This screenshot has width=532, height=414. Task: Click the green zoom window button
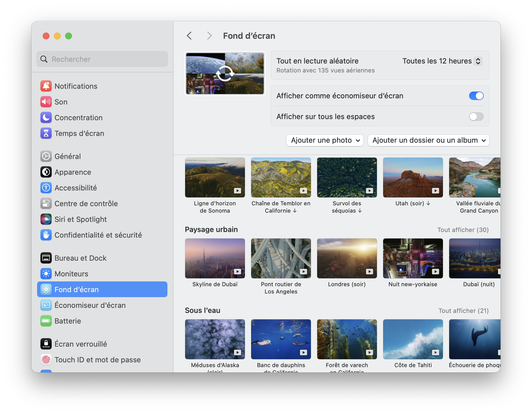69,36
